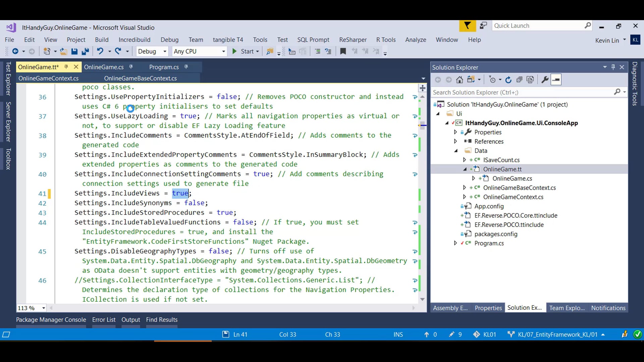The width and height of the screenshot is (644, 362).
Task: Click the Save All toolbar icon
Action: [x=85, y=51]
